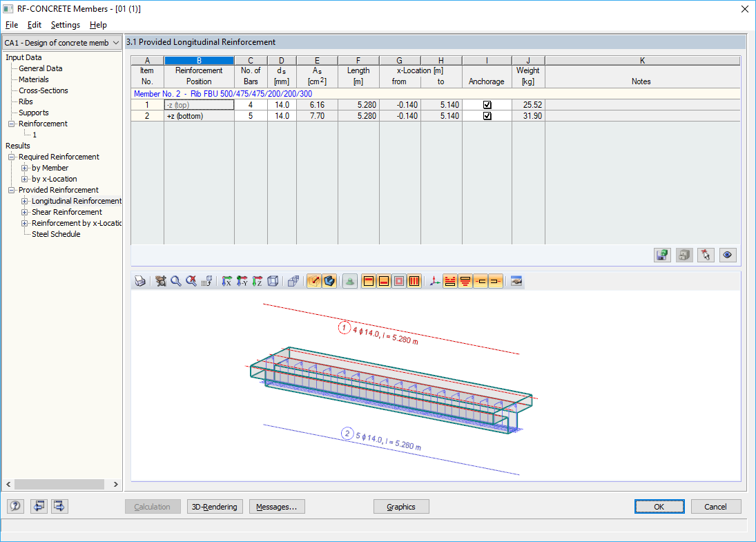The image size is (756, 542).
Task: Show view in Z direction
Action: pos(258,281)
